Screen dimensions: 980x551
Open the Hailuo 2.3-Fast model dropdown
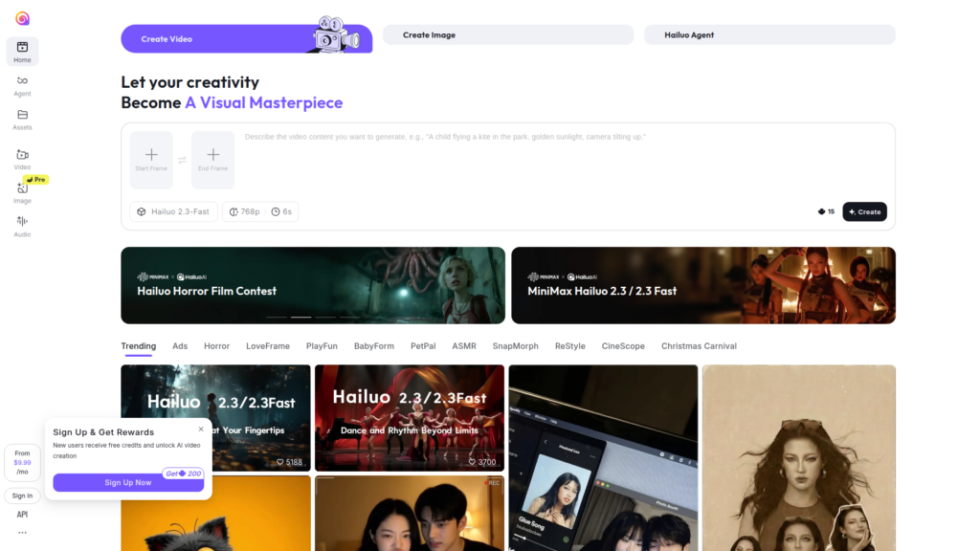pos(173,211)
